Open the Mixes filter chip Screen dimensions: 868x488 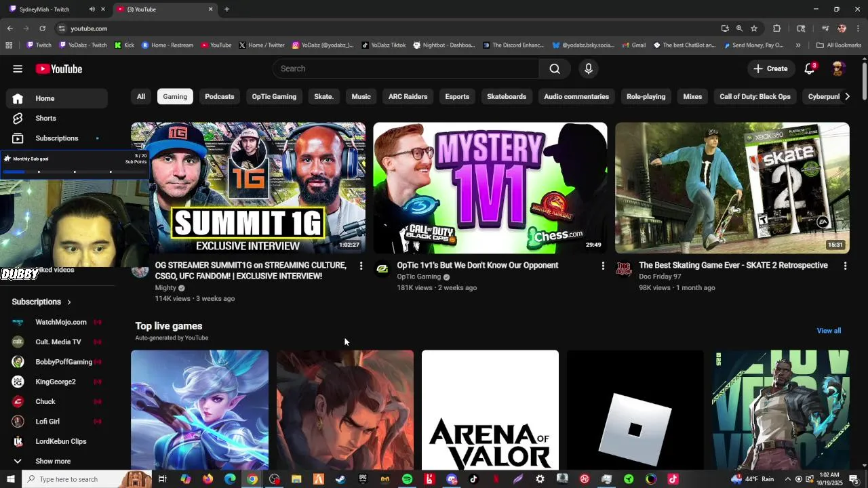pos(692,96)
